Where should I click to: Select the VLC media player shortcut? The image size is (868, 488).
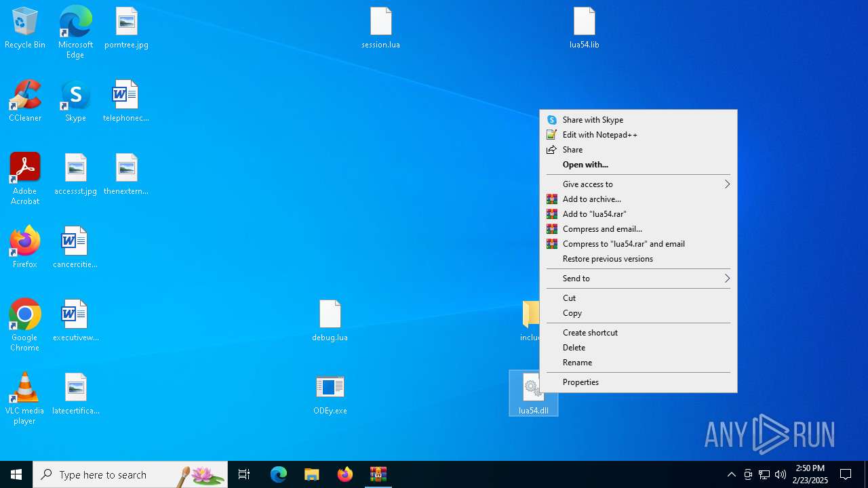[x=25, y=399]
